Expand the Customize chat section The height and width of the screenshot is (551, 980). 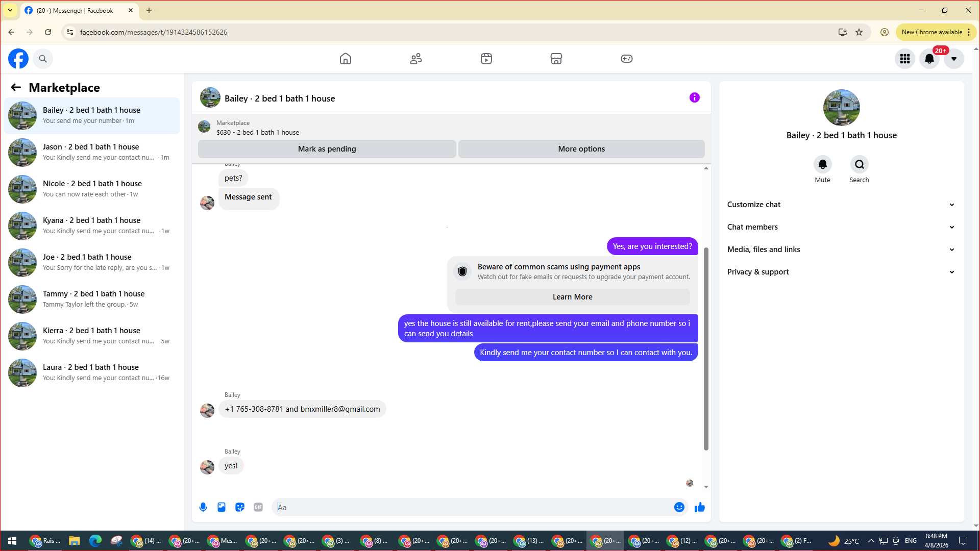tap(841, 205)
